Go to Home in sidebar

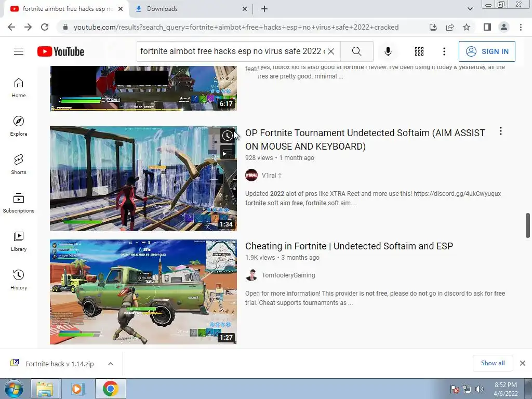[19, 87]
